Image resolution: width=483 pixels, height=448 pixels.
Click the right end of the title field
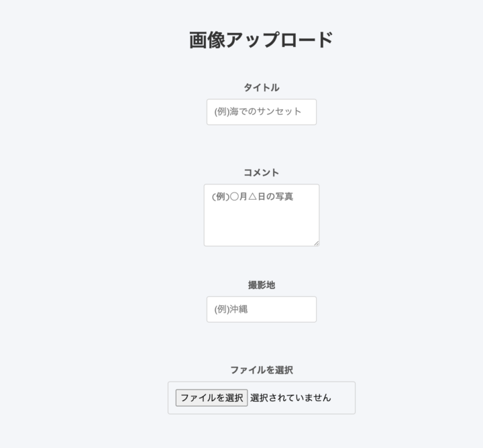tap(309, 112)
